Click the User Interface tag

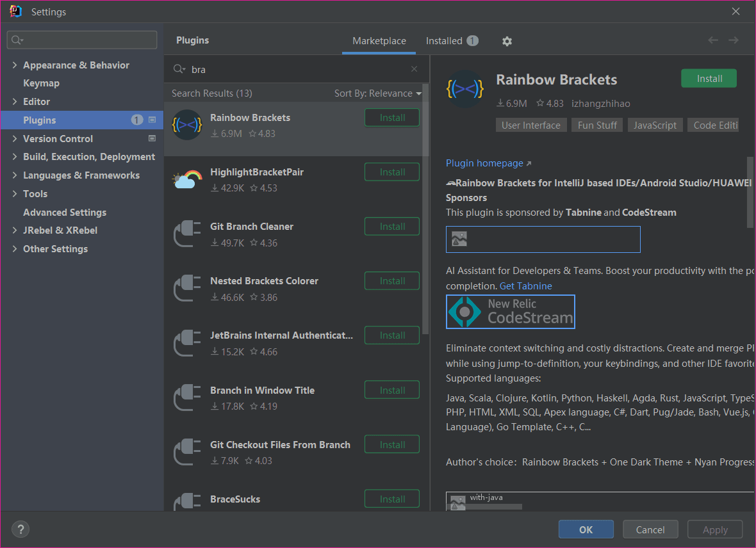click(x=531, y=125)
